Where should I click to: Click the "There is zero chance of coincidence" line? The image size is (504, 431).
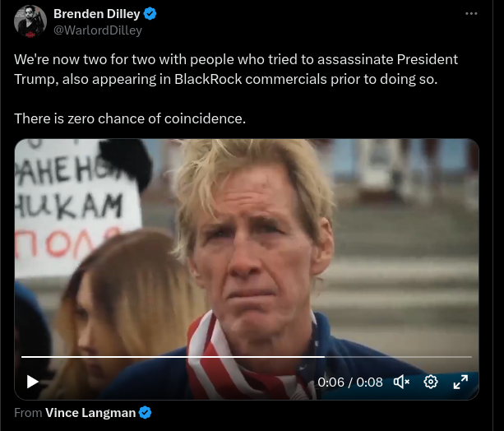pos(130,118)
